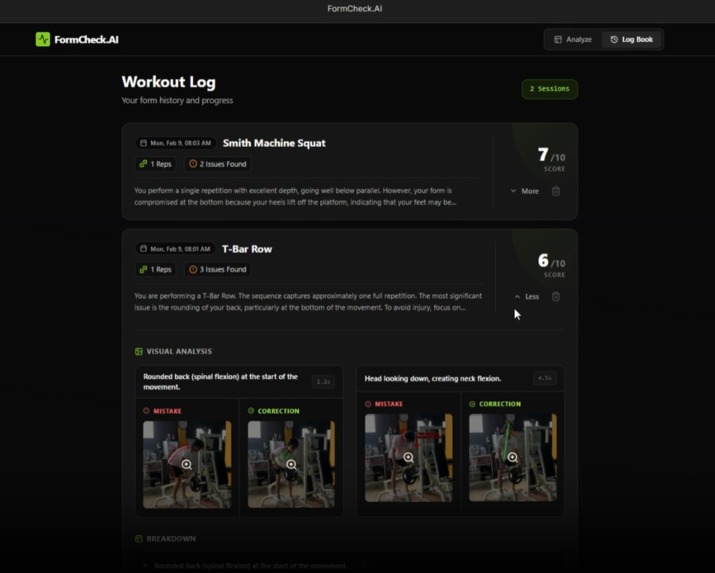Click the 2 Sessions badge
715x573 pixels.
pyautogui.click(x=549, y=89)
